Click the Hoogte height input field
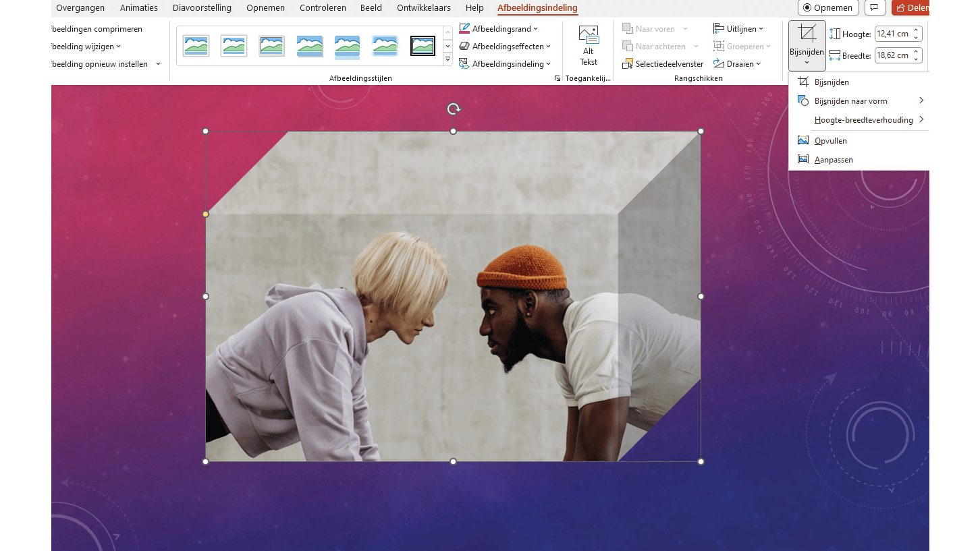 click(x=892, y=34)
